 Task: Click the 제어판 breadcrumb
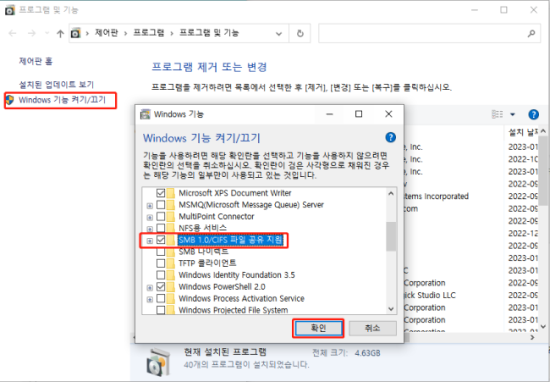pos(106,33)
